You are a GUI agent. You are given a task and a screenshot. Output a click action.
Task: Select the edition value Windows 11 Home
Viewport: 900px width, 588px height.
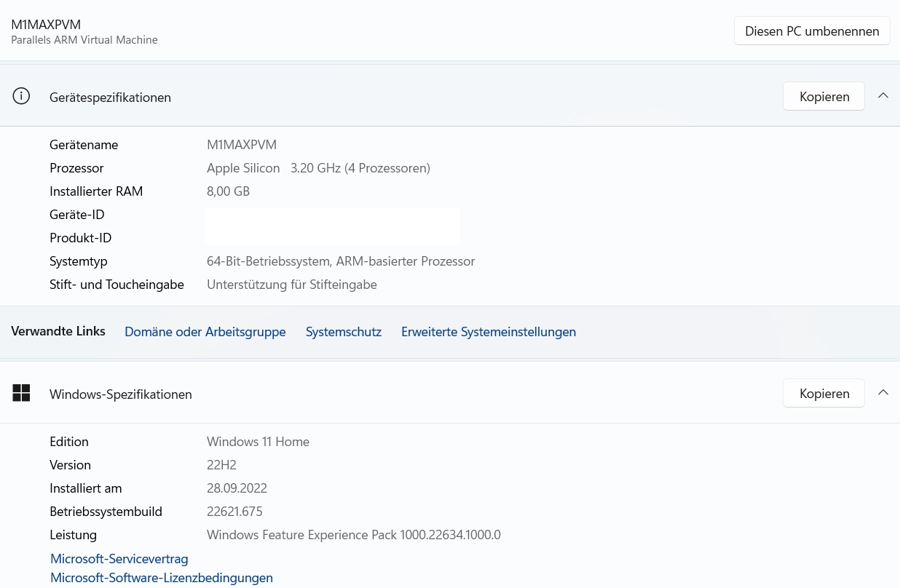(x=258, y=442)
